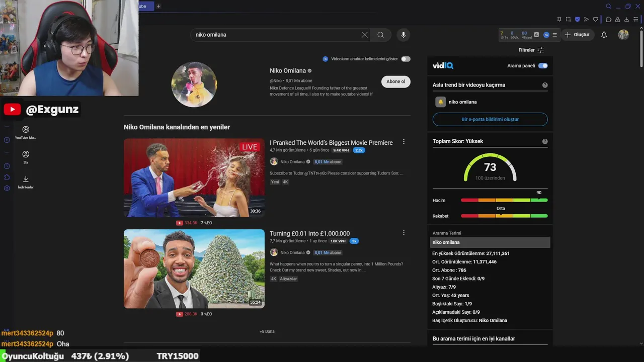644x362 pixels.
Task: Clear the search box with the X icon
Action: 364,35
